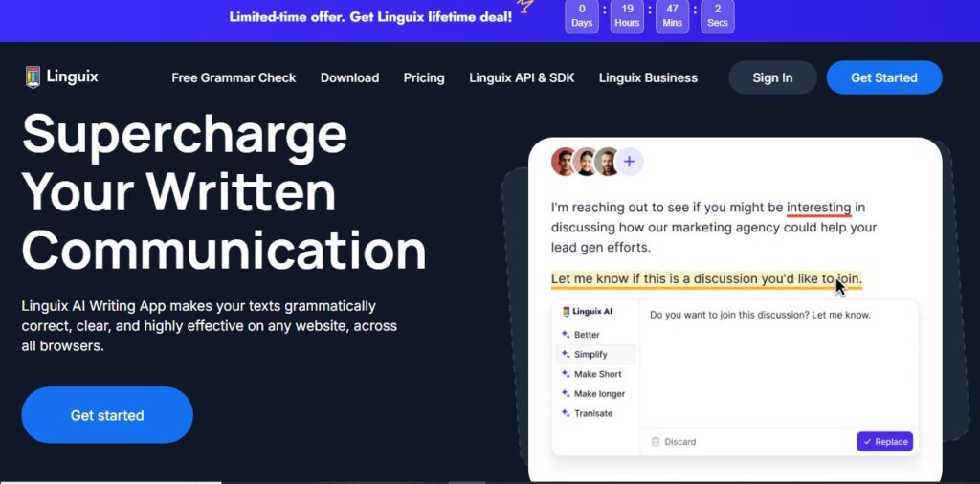Click the Mins countdown box
Image resolution: width=980 pixels, height=484 pixels.
click(672, 16)
